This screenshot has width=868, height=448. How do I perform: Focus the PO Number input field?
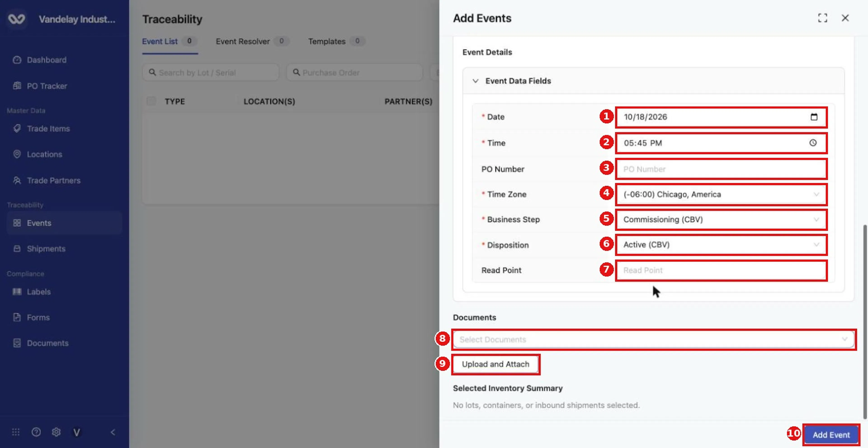(x=721, y=169)
